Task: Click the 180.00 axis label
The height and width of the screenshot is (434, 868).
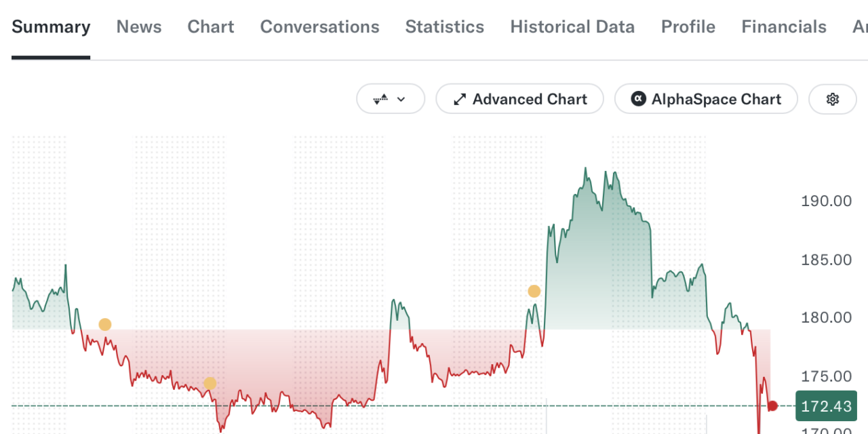Action: [x=827, y=318]
